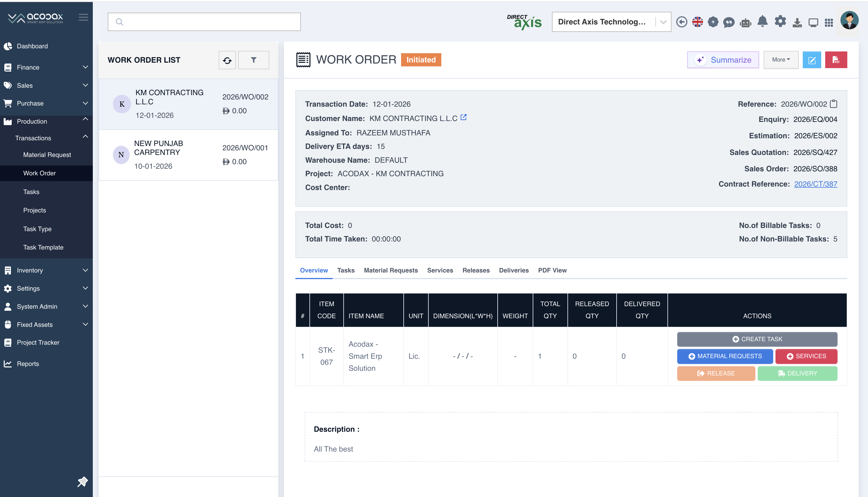Select KM CONTRACTING L.L.C work order
The height and width of the screenshot is (497, 868).
tap(188, 104)
